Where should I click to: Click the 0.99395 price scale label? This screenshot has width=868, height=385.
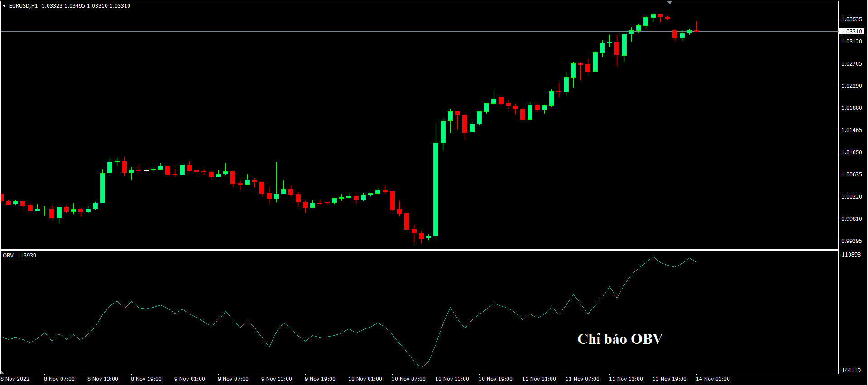pos(852,241)
